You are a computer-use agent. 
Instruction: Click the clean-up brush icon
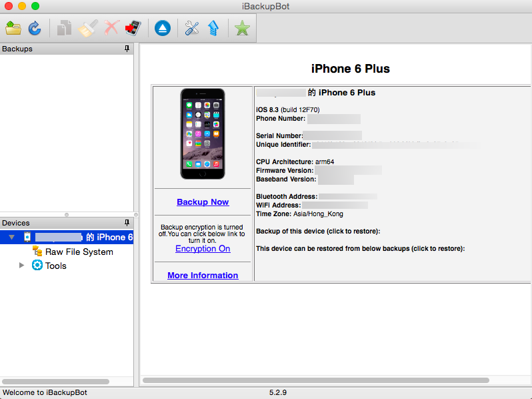(88, 28)
